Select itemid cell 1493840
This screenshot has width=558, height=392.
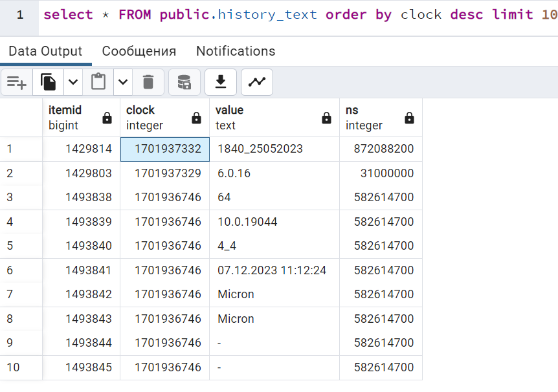tap(81, 246)
